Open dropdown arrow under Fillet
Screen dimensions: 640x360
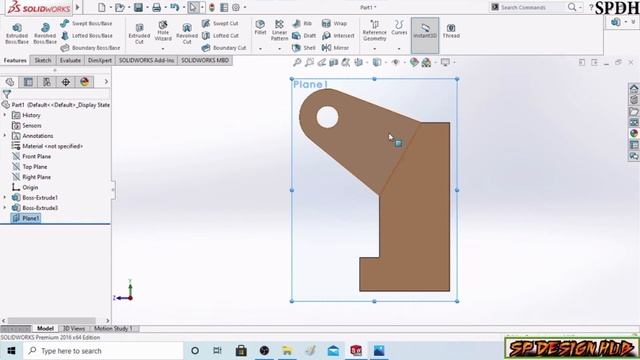(x=260, y=49)
